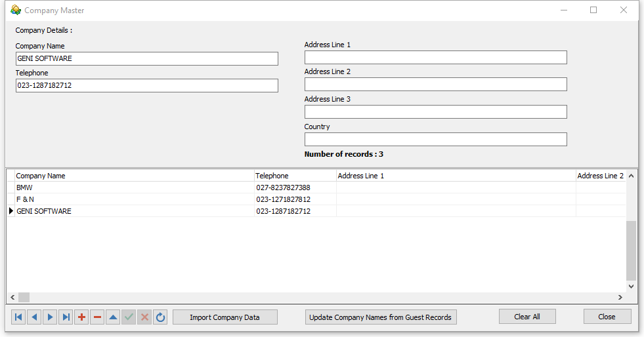Jump to the last record
The height and width of the screenshot is (337, 644).
tap(66, 317)
